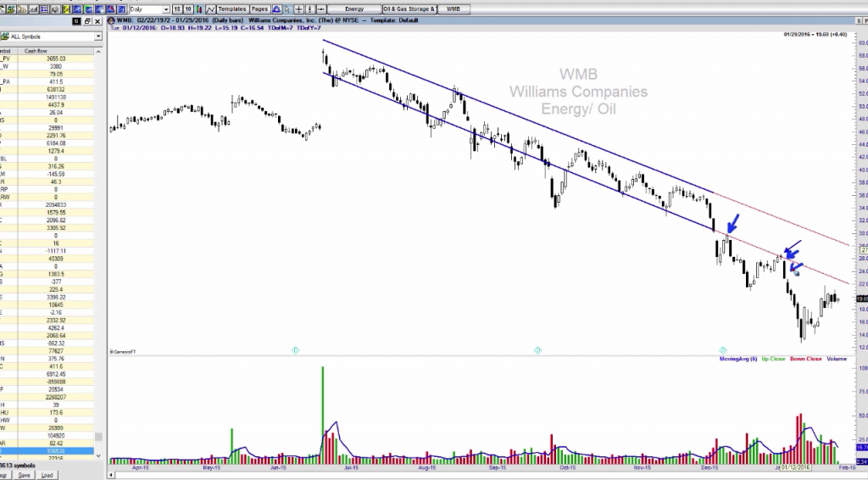Set bar interval to 15 button

coord(177,9)
